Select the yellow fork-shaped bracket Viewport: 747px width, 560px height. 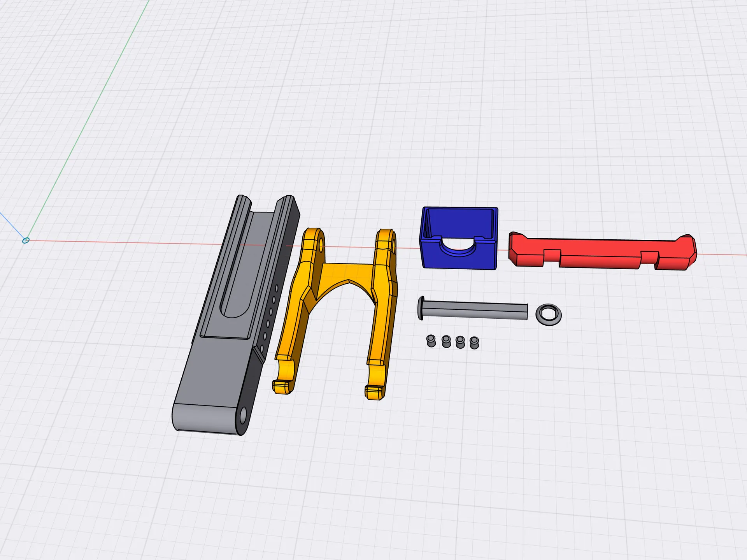(346, 272)
